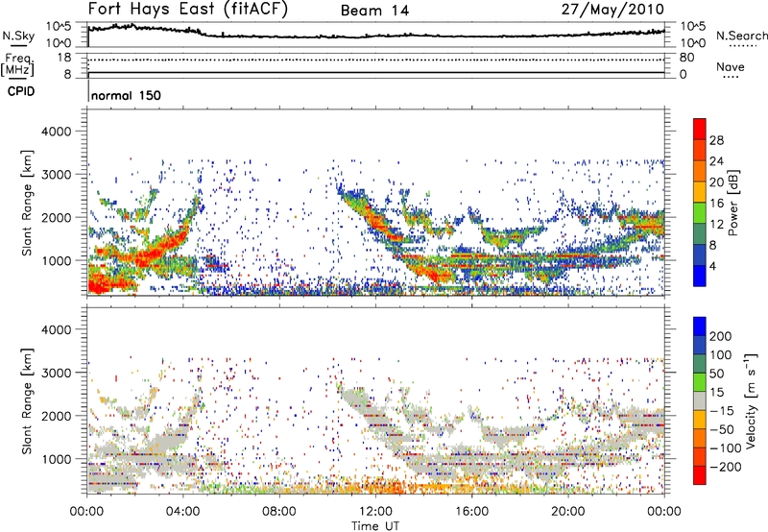Click the '-200' velocity colorbar tick
The image size is (768, 532).
(725, 467)
